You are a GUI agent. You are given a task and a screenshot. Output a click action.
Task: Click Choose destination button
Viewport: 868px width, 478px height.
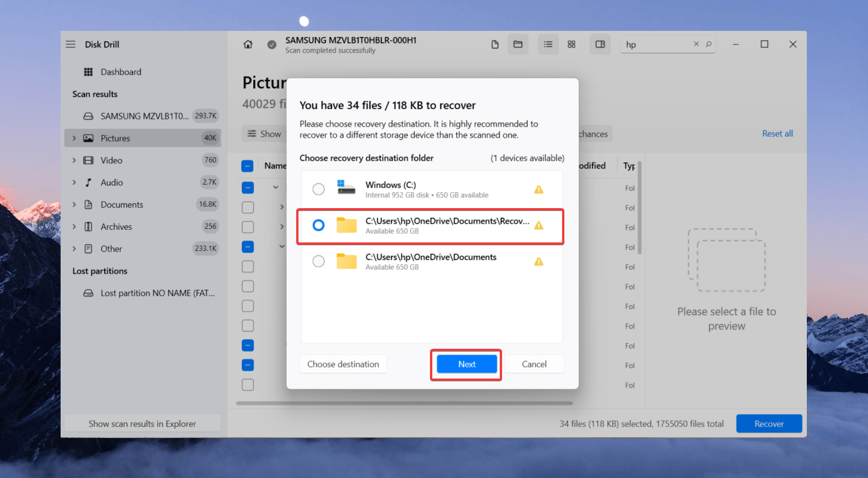pyautogui.click(x=343, y=364)
